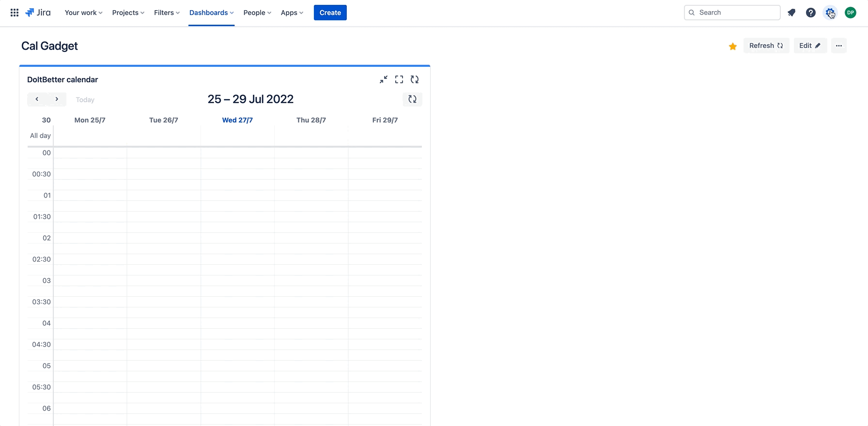Screen dimensions: 868x426
Task: Reload calendar events next to date range
Action: [412, 99]
